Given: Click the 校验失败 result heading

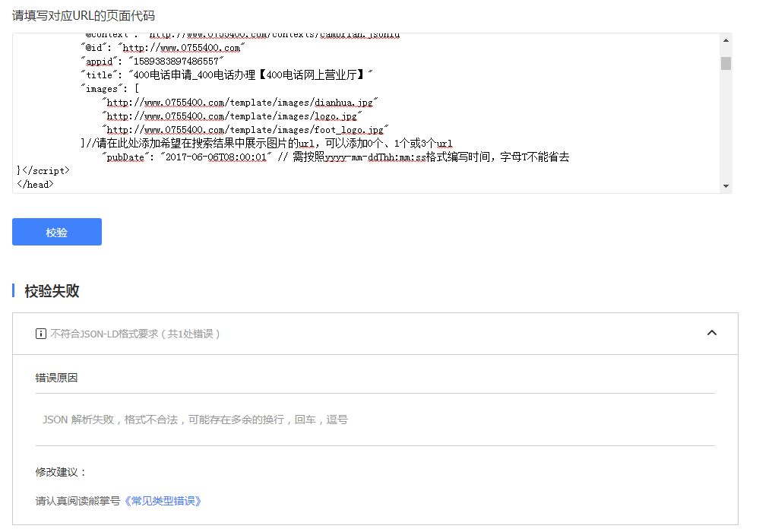Looking at the screenshot, I should click(x=52, y=291).
